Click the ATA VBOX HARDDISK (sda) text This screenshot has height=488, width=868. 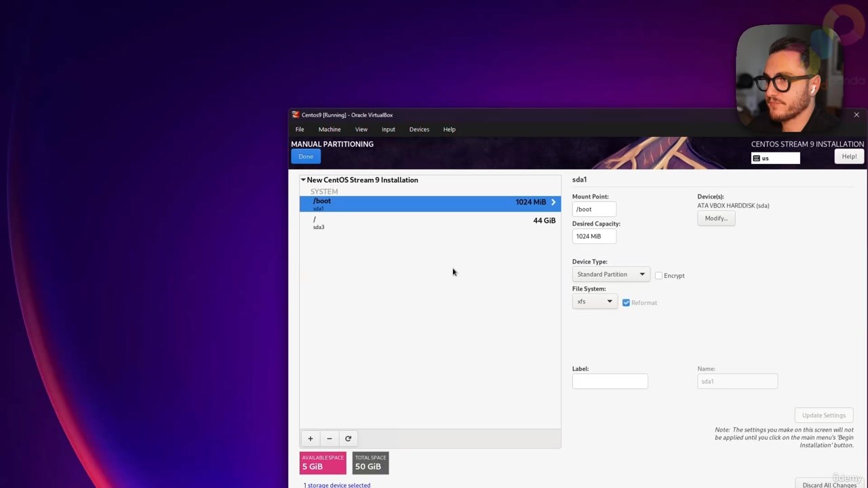[x=733, y=205]
